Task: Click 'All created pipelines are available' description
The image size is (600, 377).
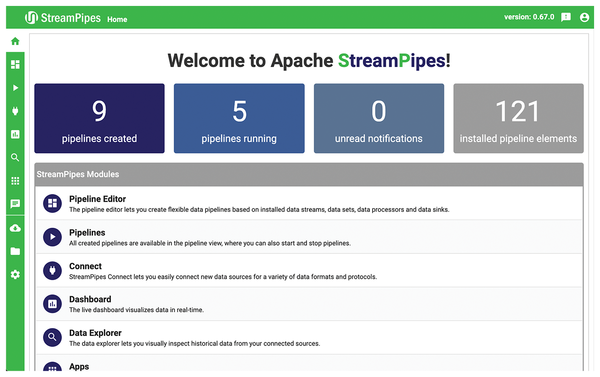Action: click(x=210, y=243)
